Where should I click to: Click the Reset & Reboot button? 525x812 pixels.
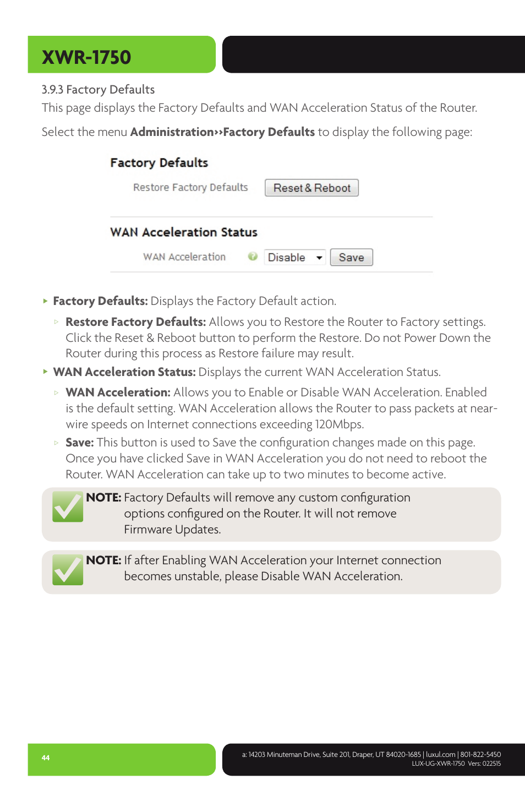tap(311, 188)
